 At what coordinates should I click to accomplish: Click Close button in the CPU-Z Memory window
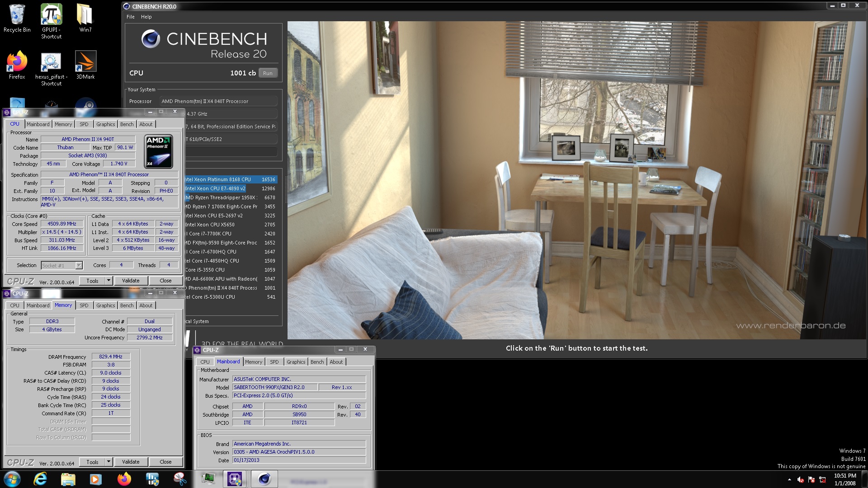165,462
